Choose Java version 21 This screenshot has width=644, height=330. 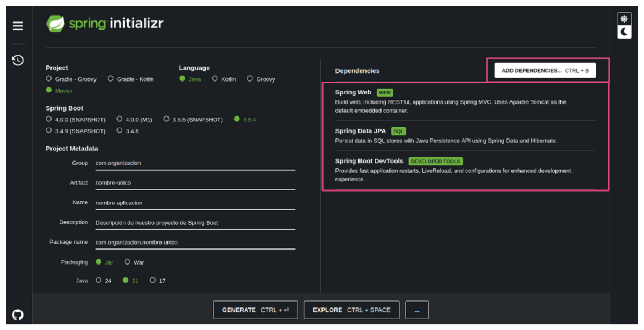point(130,281)
